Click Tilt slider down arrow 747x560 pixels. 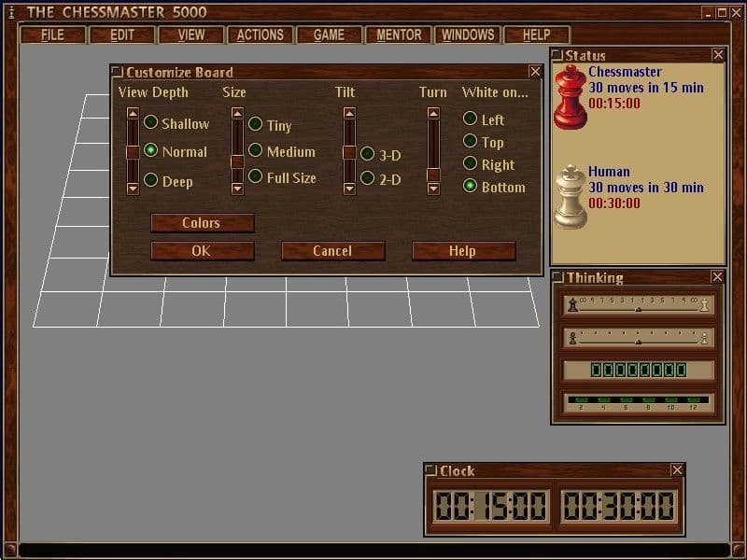349,189
